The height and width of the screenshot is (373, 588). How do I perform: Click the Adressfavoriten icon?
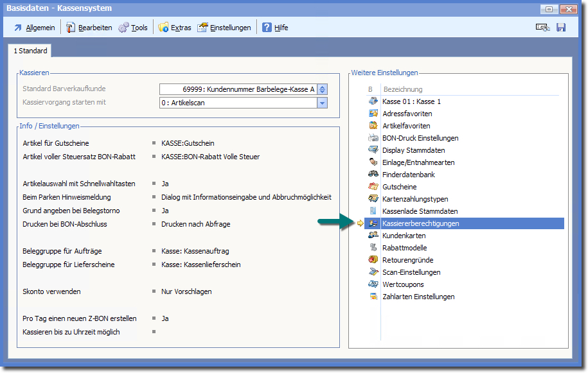[373, 114]
